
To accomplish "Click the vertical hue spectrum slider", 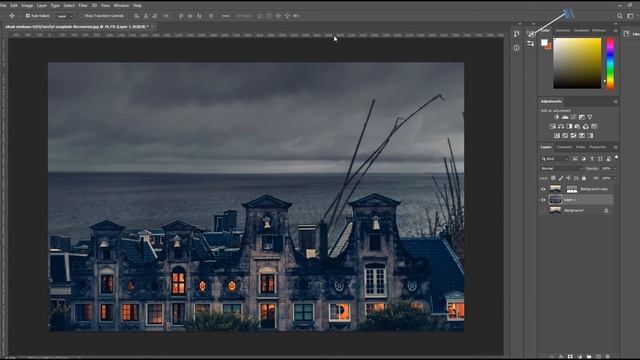I will tap(610, 63).
